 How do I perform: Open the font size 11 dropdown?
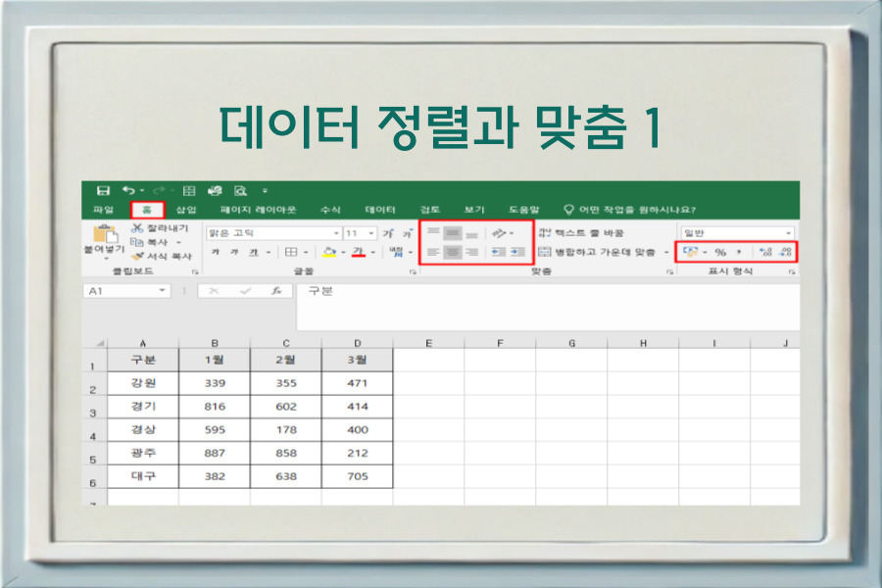[371, 233]
